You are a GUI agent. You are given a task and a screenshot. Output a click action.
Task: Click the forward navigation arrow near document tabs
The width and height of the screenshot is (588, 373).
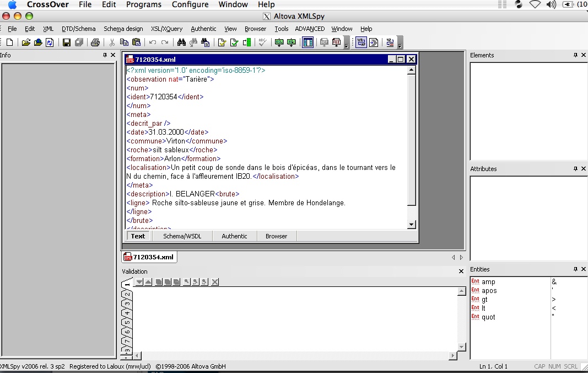(x=461, y=257)
